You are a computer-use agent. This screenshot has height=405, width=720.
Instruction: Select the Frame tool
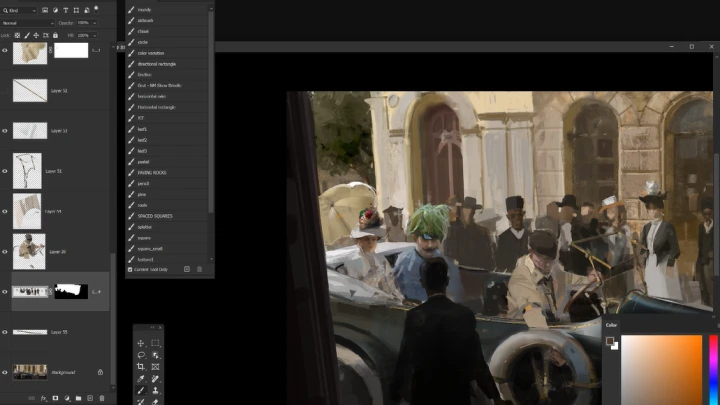pyautogui.click(x=155, y=366)
